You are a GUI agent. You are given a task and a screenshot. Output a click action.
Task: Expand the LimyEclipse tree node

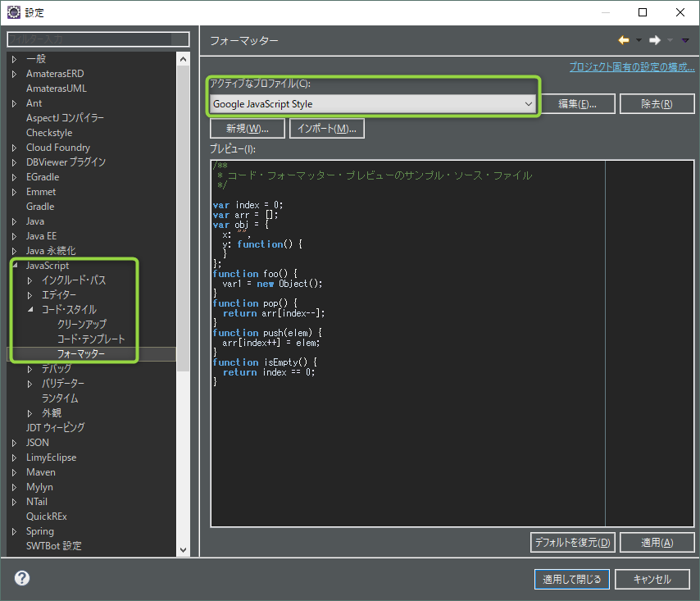pos(14,458)
